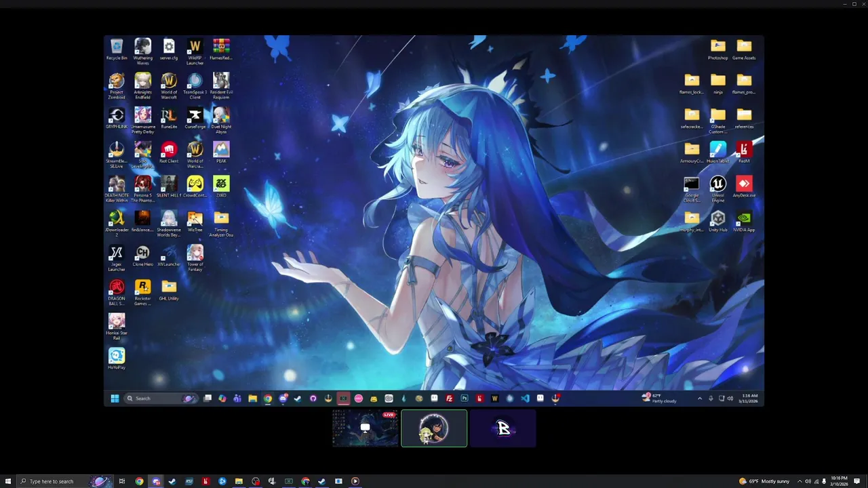
Task: Open the 62°F Partly cloudy weather widget
Action: [659, 399]
